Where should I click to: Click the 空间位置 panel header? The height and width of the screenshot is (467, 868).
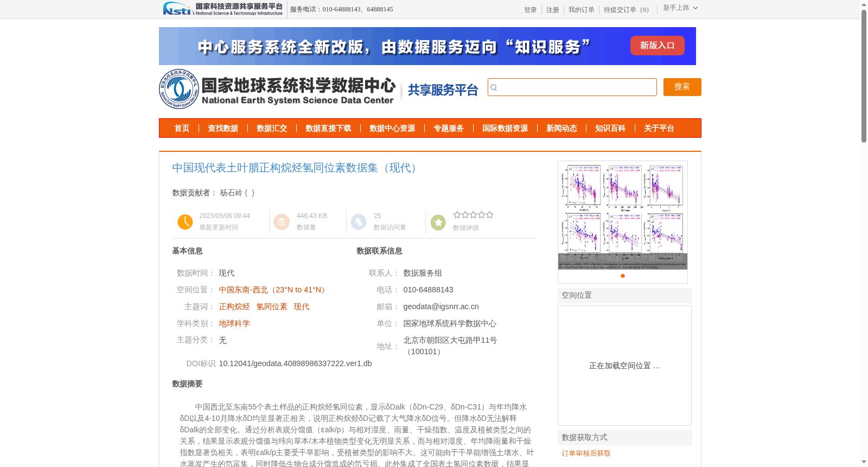click(x=625, y=296)
